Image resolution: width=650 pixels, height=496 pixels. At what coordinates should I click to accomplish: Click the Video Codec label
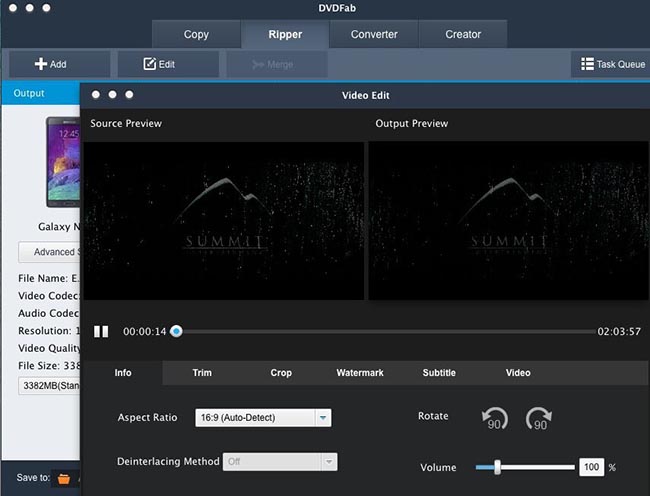pyautogui.click(x=49, y=296)
